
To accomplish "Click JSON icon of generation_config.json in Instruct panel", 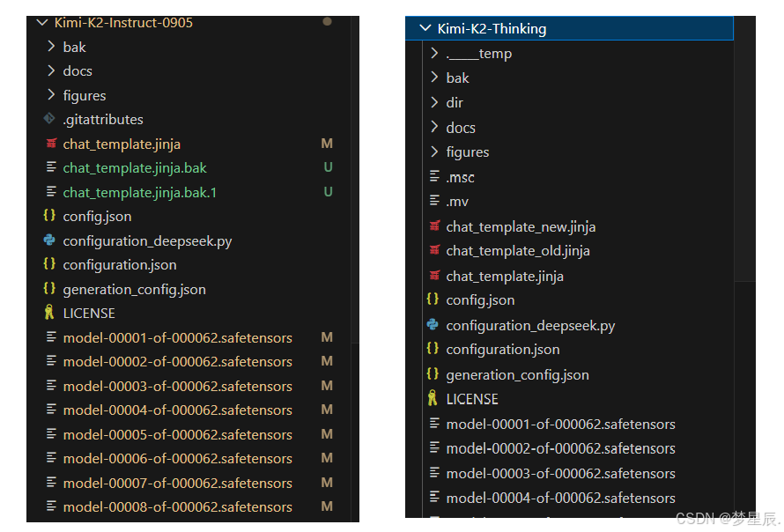I will pyautogui.click(x=49, y=289).
